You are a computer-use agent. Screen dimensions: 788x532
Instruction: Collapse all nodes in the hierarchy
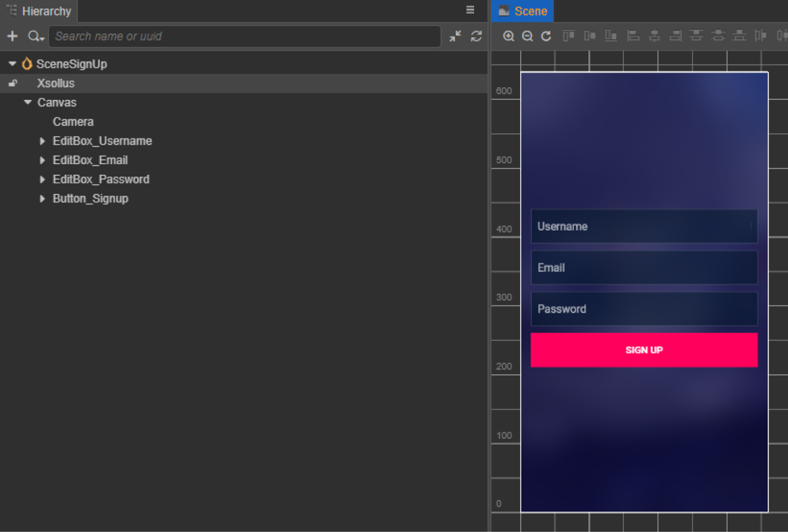pyautogui.click(x=455, y=36)
